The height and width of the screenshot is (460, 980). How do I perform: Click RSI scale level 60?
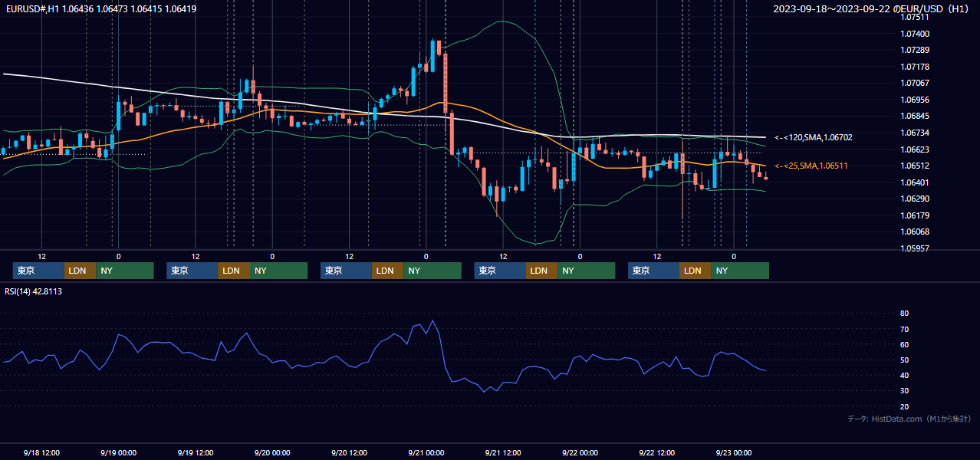pos(904,344)
